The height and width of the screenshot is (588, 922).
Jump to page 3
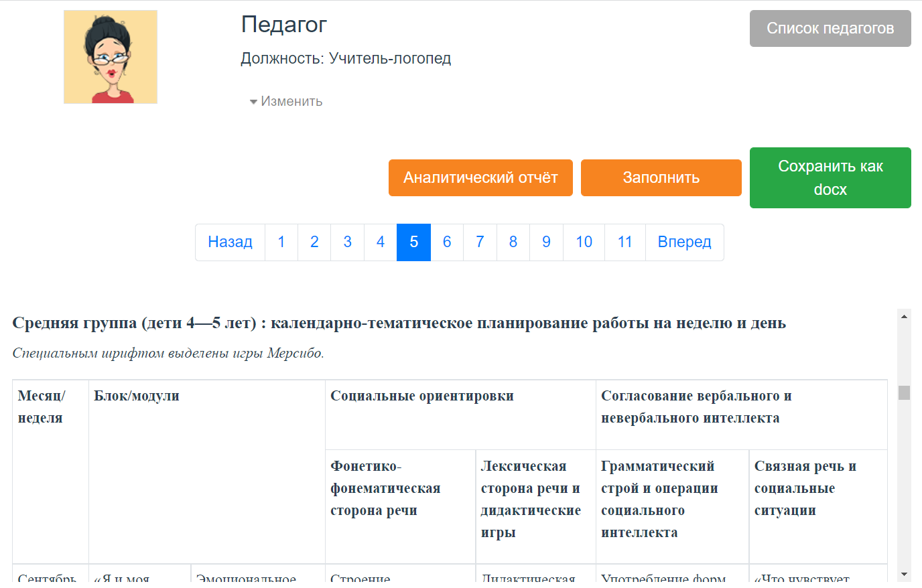pyautogui.click(x=347, y=242)
